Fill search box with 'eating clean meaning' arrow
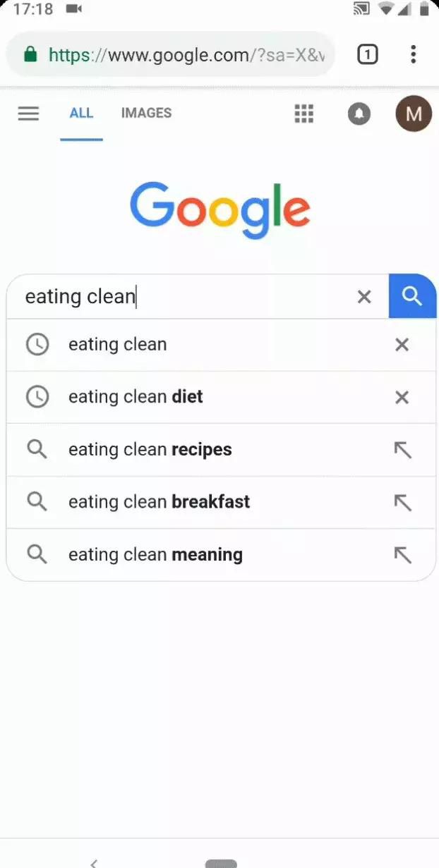439x868 pixels. pyautogui.click(x=402, y=555)
